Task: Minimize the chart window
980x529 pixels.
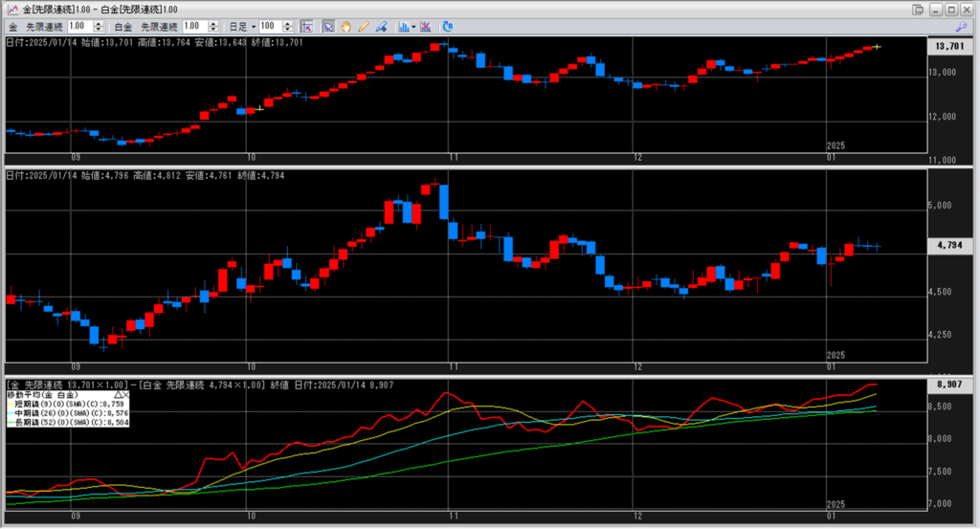Action: click(x=936, y=10)
